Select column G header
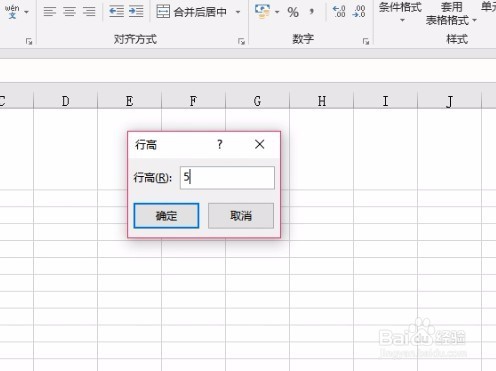 point(258,101)
